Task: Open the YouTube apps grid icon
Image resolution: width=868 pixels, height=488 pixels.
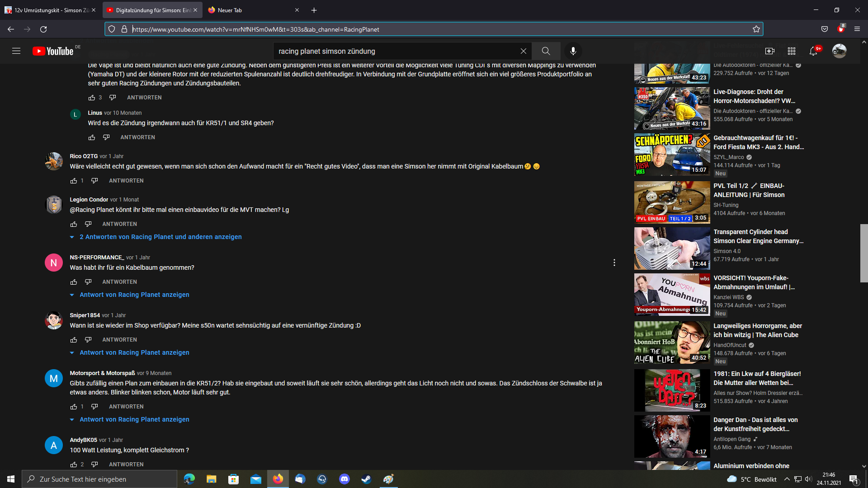Action: click(791, 51)
